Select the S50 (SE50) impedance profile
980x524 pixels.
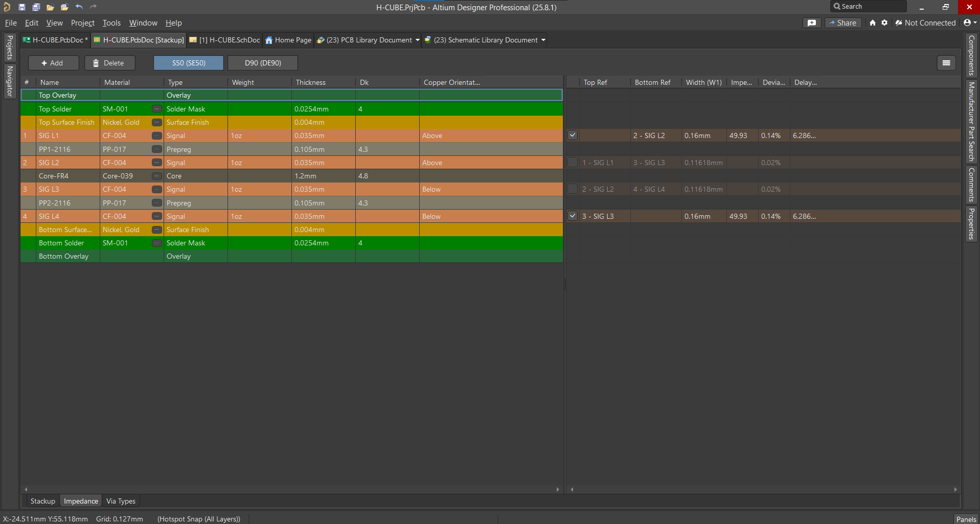pos(189,63)
